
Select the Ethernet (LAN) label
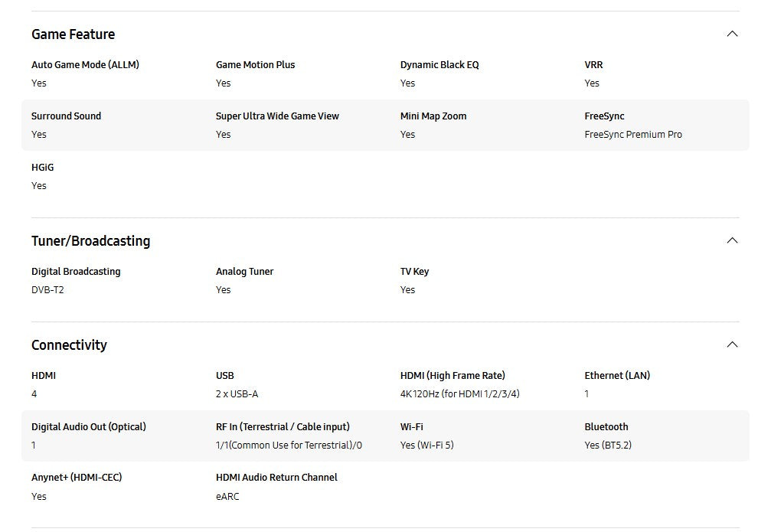tap(616, 376)
